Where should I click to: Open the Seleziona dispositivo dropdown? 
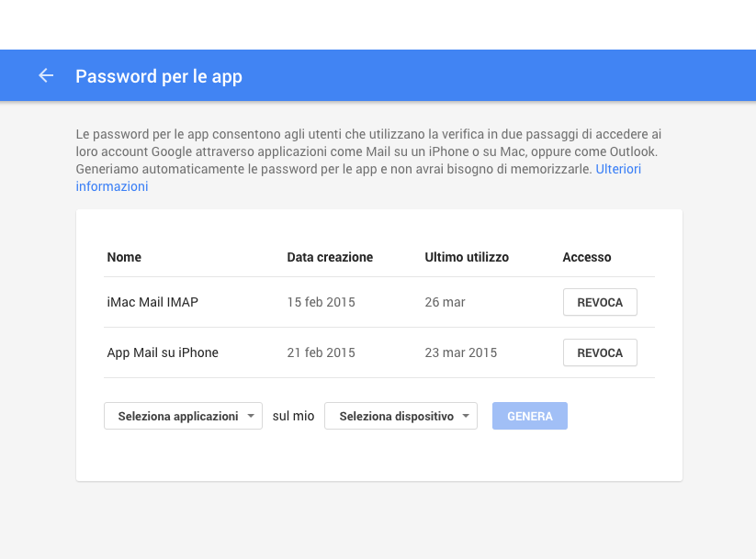point(401,416)
